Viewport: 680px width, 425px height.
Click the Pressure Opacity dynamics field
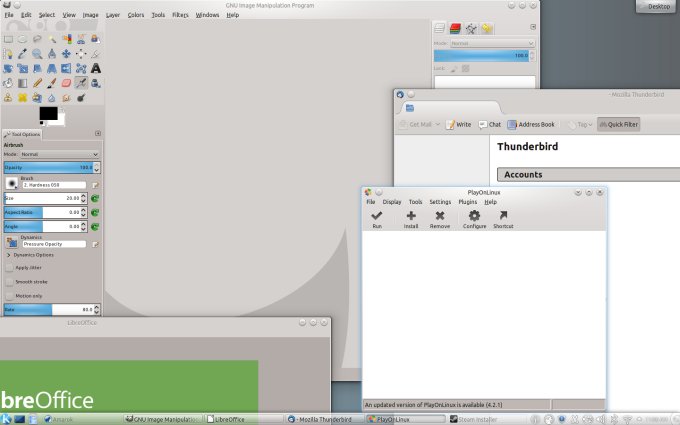[x=54, y=244]
